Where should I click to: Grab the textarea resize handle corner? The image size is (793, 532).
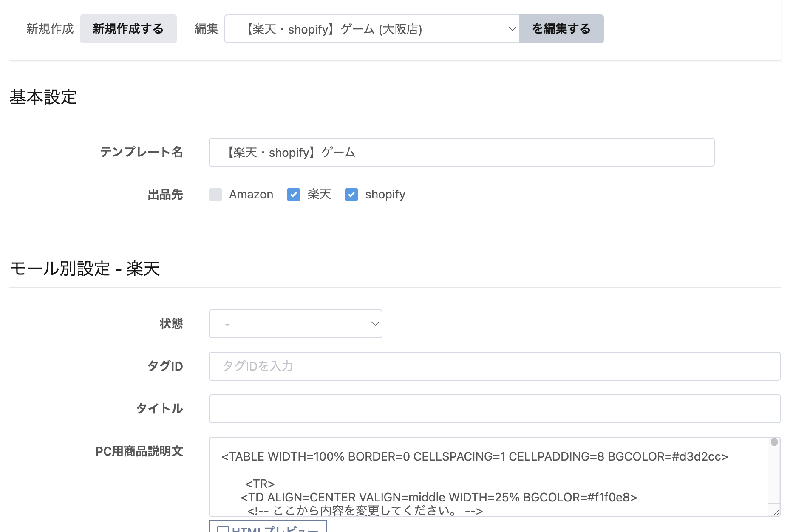coord(776,512)
